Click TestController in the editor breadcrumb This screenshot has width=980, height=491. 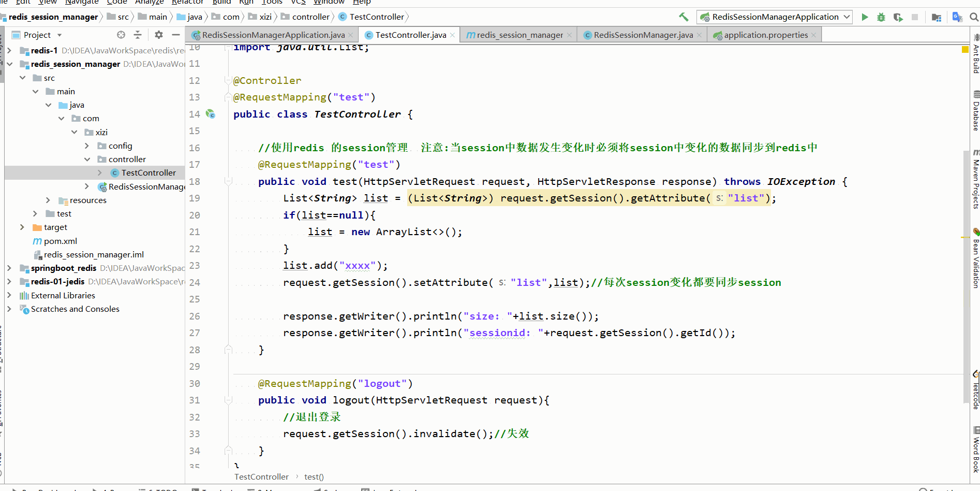coord(261,476)
